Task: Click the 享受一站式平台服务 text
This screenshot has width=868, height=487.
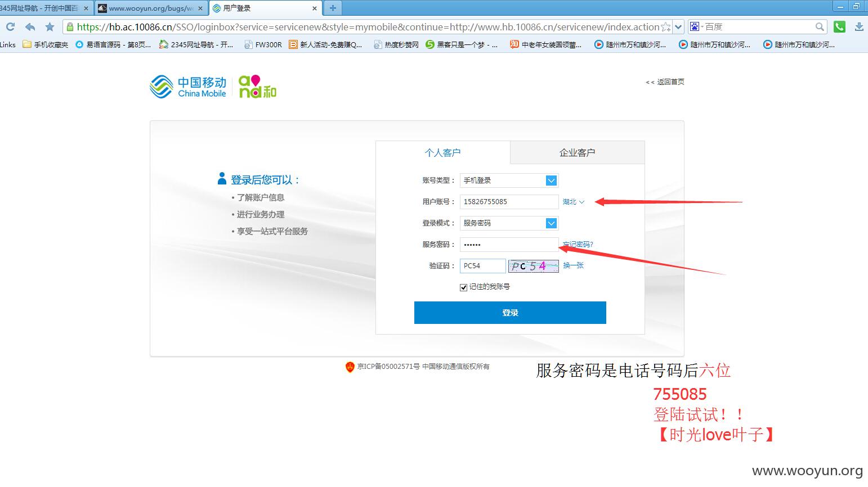Action: (x=272, y=231)
